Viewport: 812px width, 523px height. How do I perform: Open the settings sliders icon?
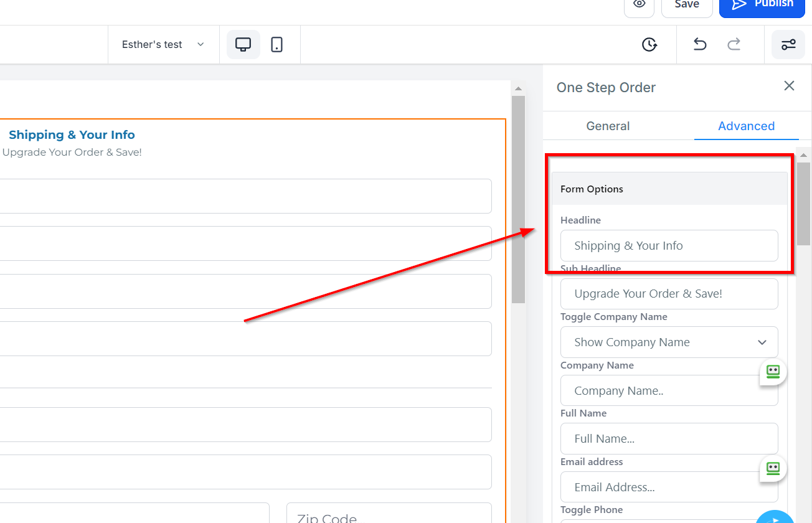tap(788, 44)
